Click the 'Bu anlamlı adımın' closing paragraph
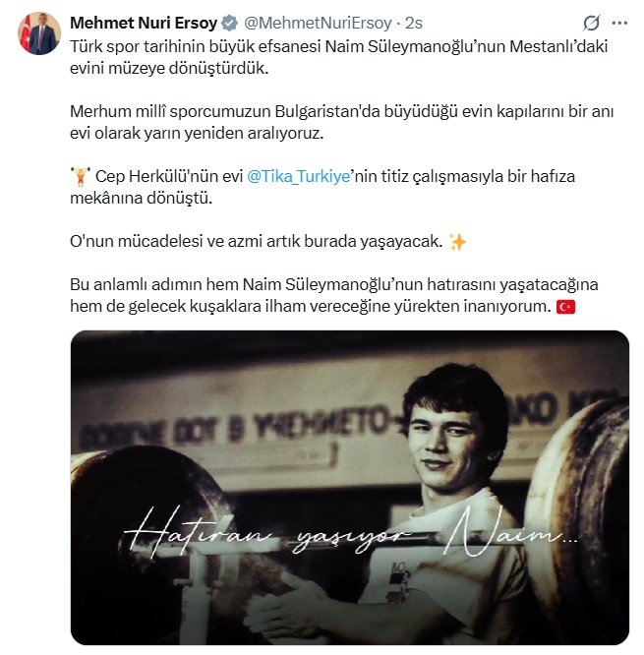 click(x=334, y=295)
